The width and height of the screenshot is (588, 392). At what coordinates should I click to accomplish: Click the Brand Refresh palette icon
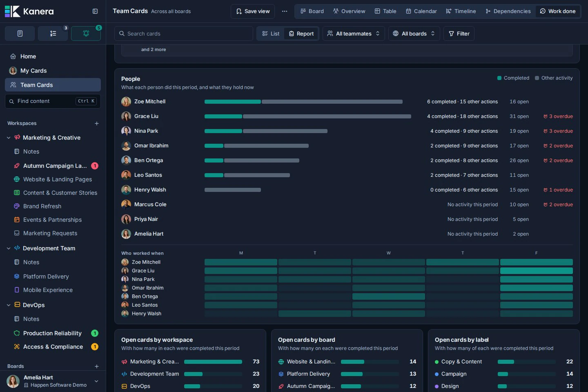(x=17, y=206)
